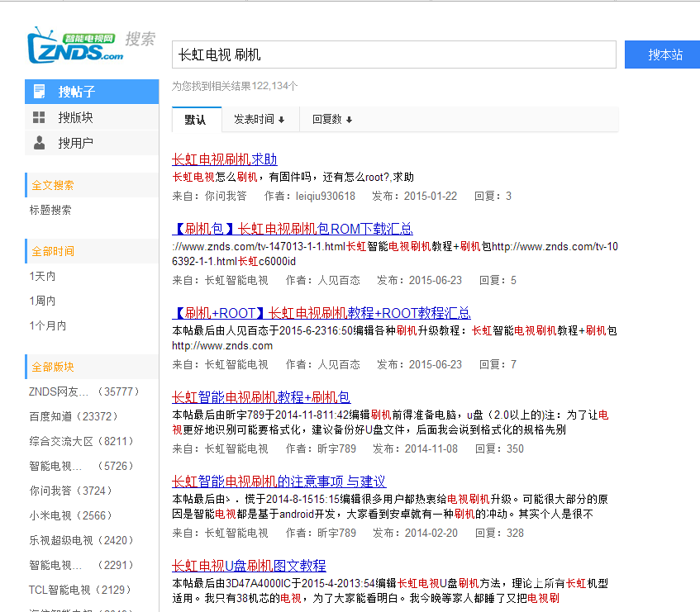Click reply count 回复: 5

point(498,280)
